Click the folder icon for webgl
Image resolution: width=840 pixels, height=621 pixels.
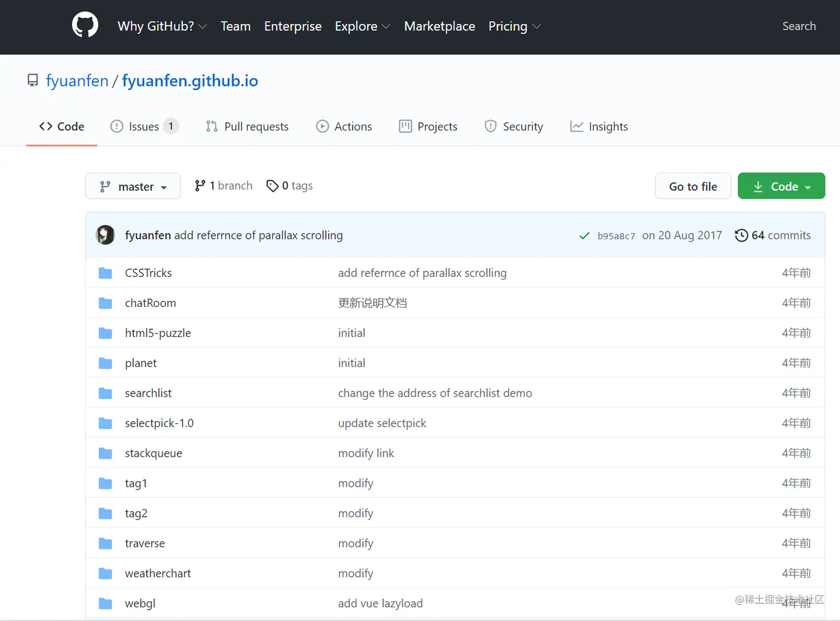[105, 603]
